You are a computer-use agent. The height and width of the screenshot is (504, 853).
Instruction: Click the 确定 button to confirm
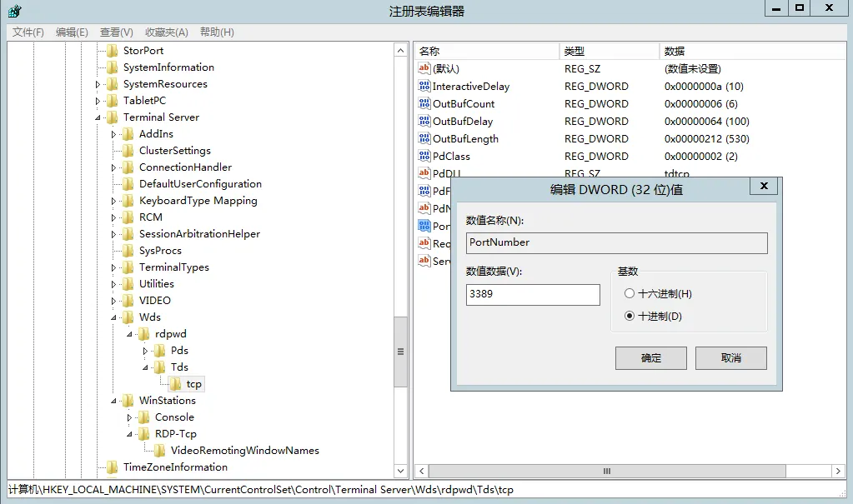650,357
